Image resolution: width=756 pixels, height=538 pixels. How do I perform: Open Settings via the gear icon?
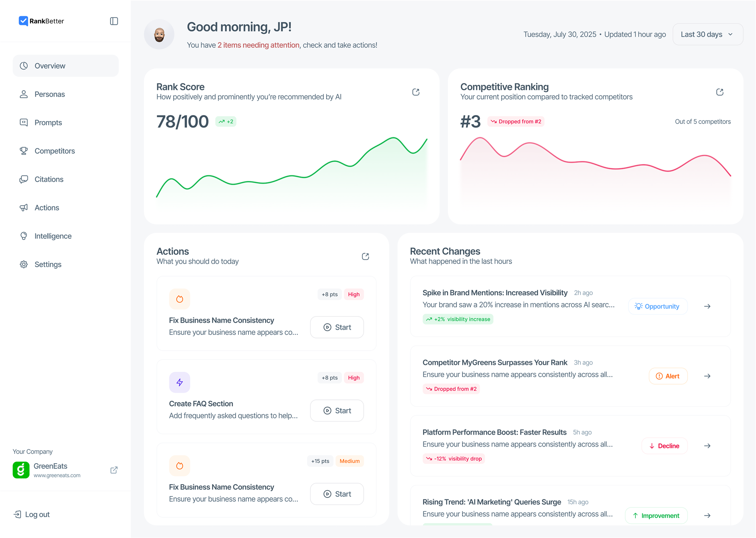tap(24, 264)
